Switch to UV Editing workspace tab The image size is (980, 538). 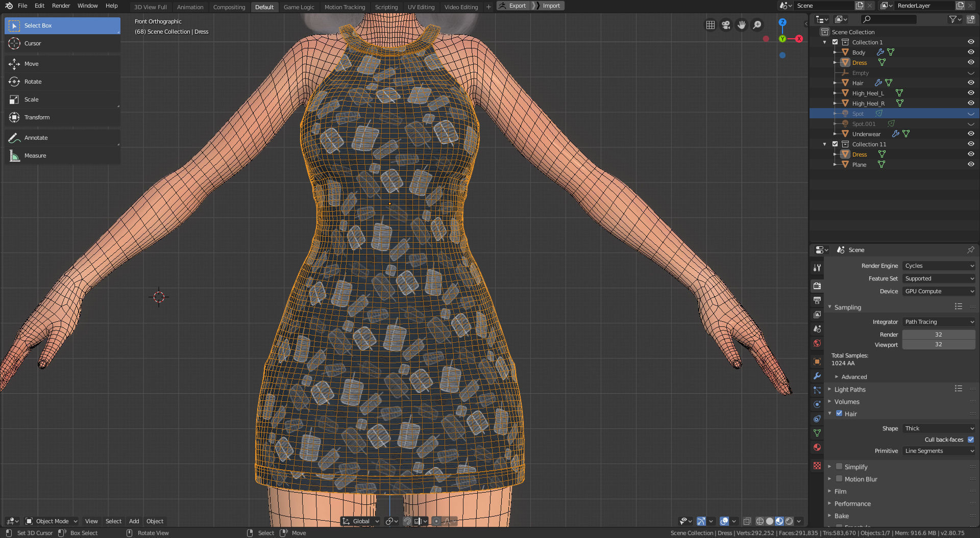tap(421, 7)
